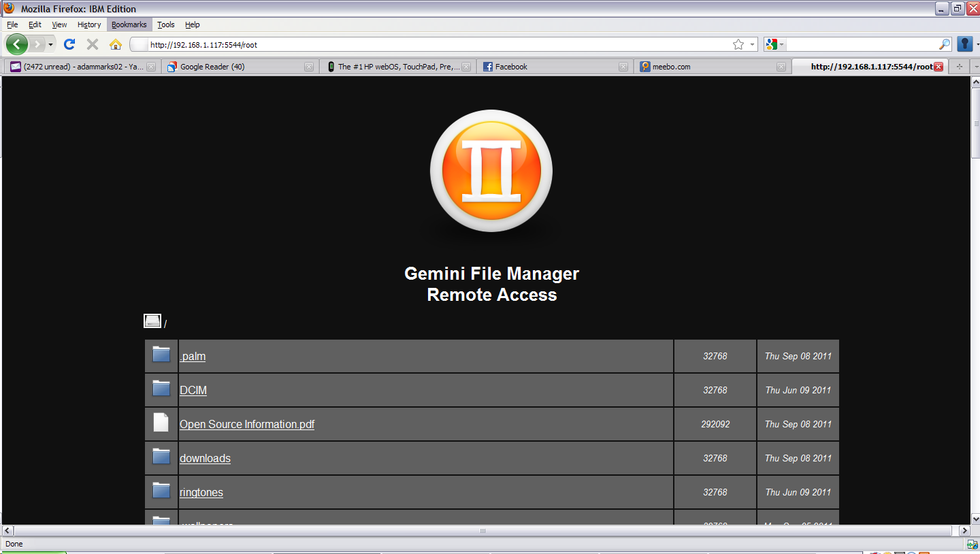Click the PDF file document icon
Image resolution: width=980 pixels, height=554 pixels.
tap(161, 423)
